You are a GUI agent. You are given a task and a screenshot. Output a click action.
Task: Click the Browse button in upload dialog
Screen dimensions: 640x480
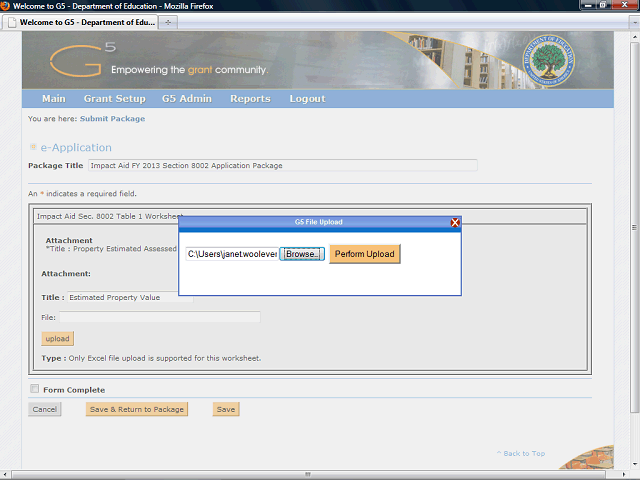[302, 254]
